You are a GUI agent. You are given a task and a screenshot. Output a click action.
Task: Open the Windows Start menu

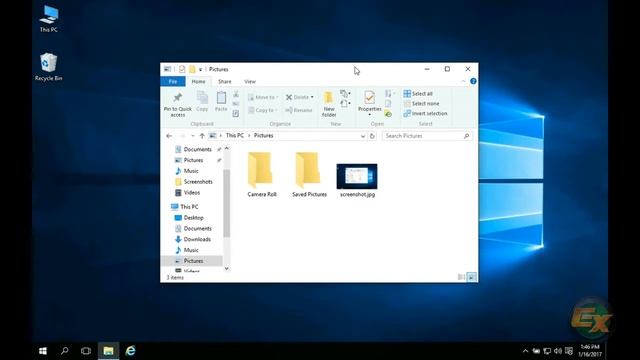click(43, 351)
